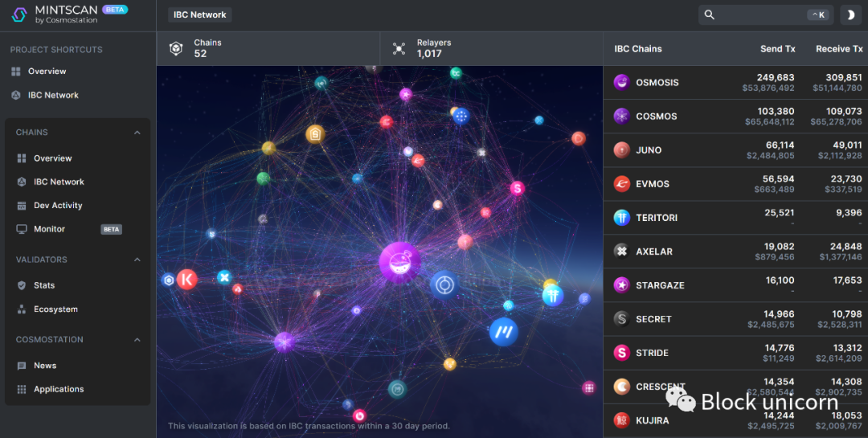Click SECRET send value 14,966
The image size is (868, 438).
[x=779, y=314]
